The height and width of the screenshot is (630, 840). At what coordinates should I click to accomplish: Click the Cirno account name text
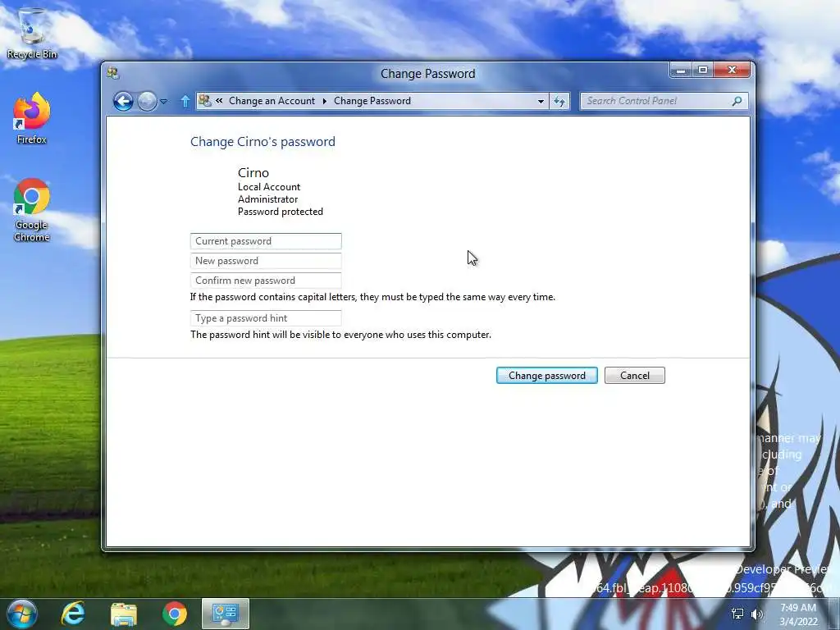[x=253, y=172]
